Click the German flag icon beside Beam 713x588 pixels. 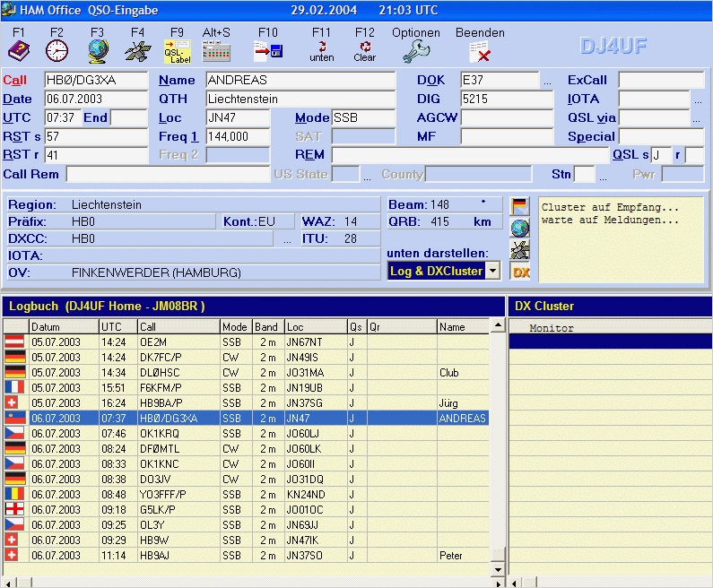520,206
